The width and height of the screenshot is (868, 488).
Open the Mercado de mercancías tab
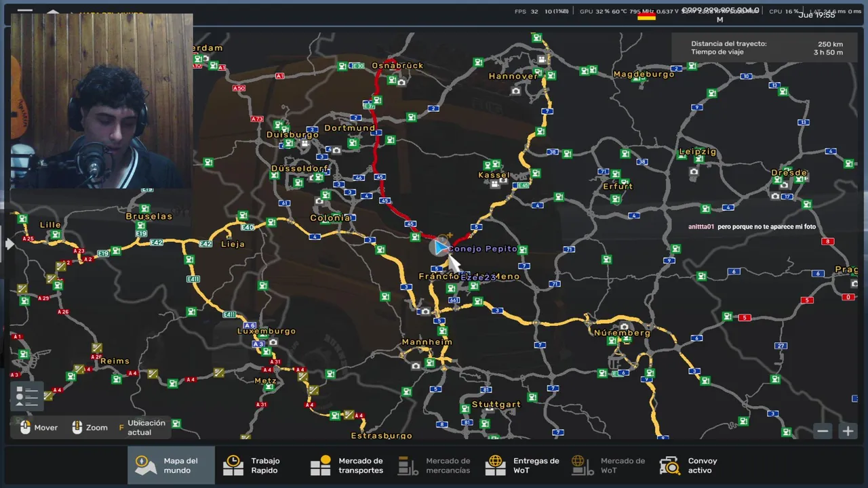[x=434, y=466]
